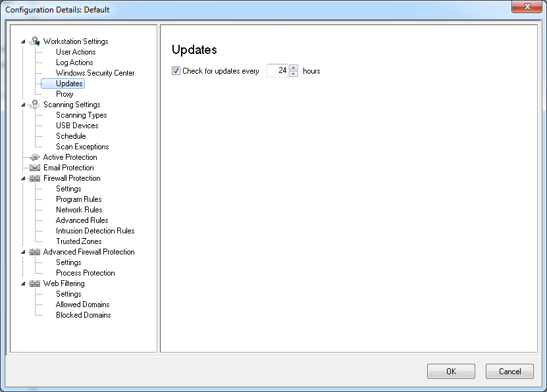
Task: Collapse the Workstation Settings tree node
Action: coord(24,41)
